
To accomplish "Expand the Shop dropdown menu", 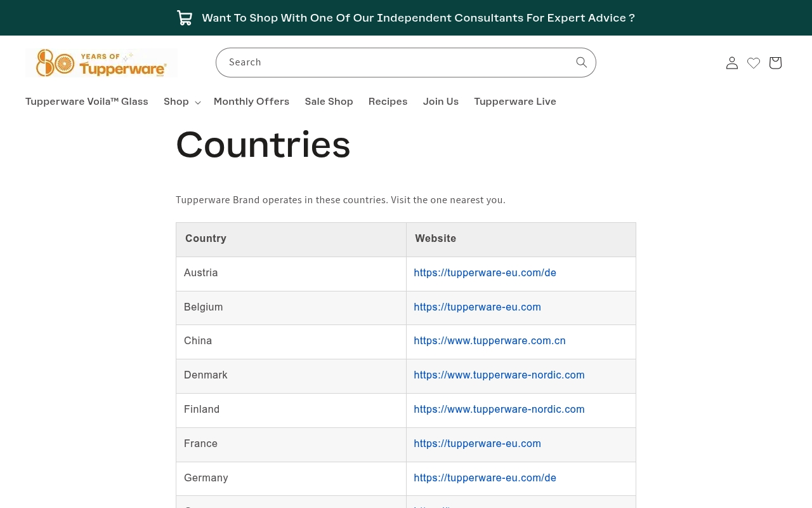I will pos(181,102).
